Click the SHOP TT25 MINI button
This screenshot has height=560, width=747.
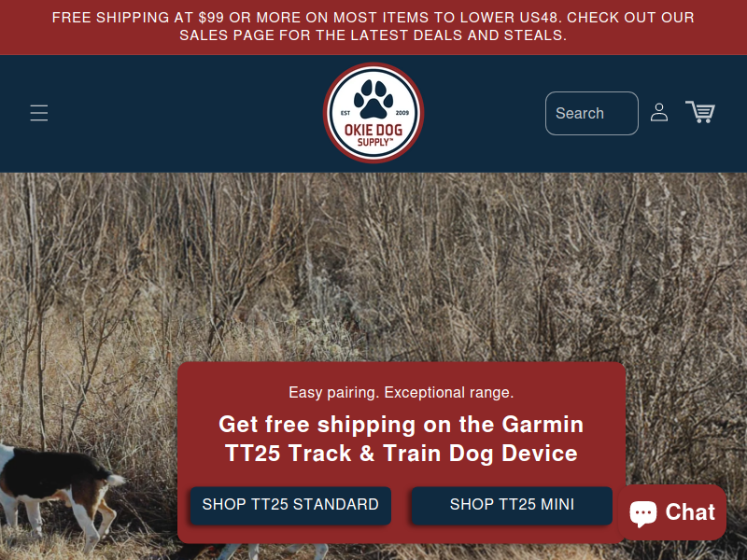tap(512, 505)
